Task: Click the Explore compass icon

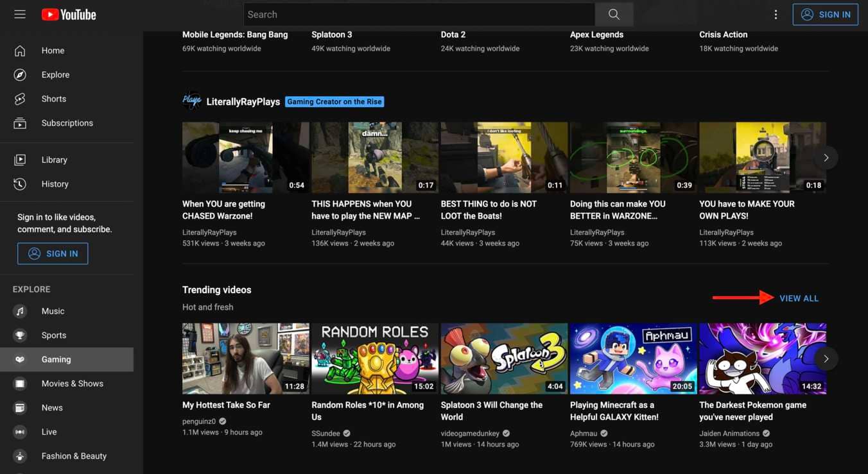Action: [x=20, y=75]
